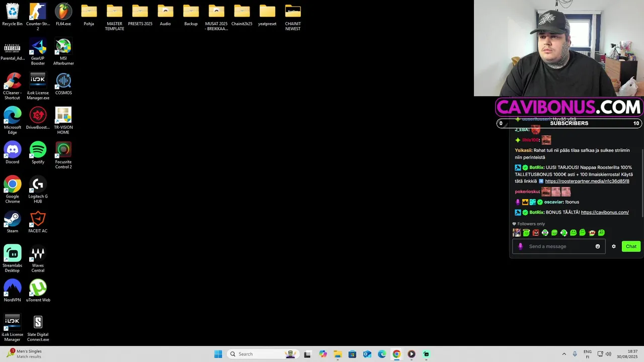Open File Explorer from the taskbar
Image resolution: width=644 pixels, height=362 pixels.
tap(337, 354)
